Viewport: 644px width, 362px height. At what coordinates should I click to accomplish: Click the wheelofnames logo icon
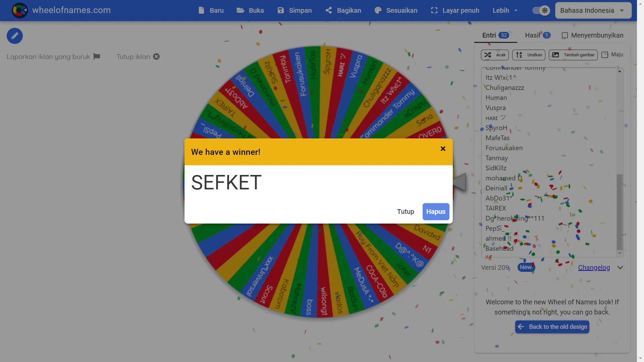coord(20,10)
